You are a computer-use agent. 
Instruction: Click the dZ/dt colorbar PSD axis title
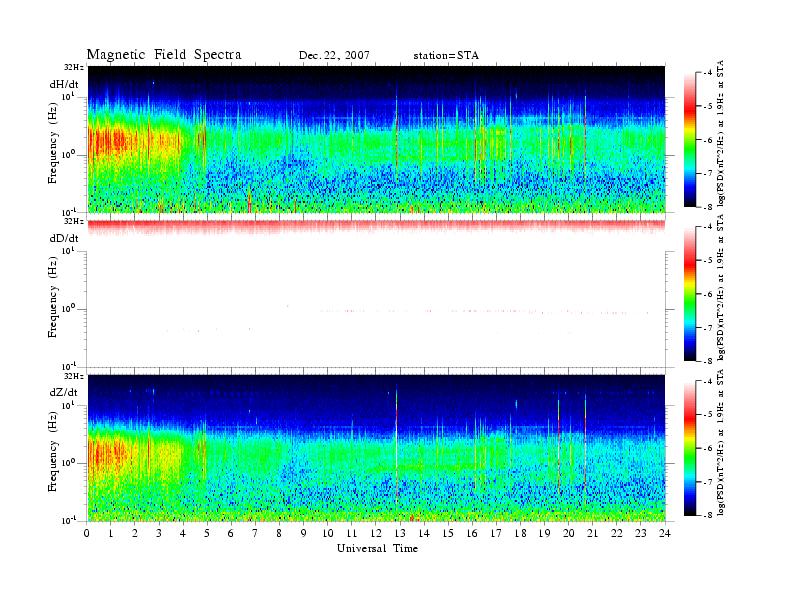coord(721,442)
